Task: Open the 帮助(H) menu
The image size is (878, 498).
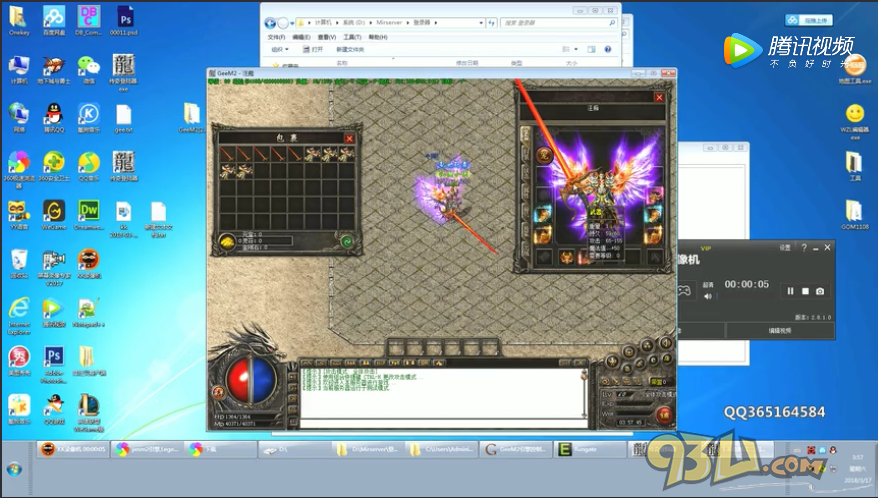Action: tap(378, 37)
